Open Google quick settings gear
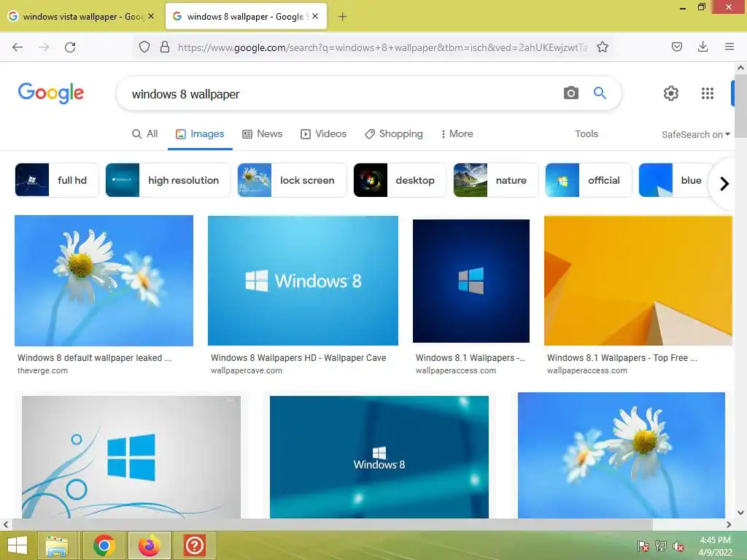This screenshot has width=747, height=560. point(671,93)
